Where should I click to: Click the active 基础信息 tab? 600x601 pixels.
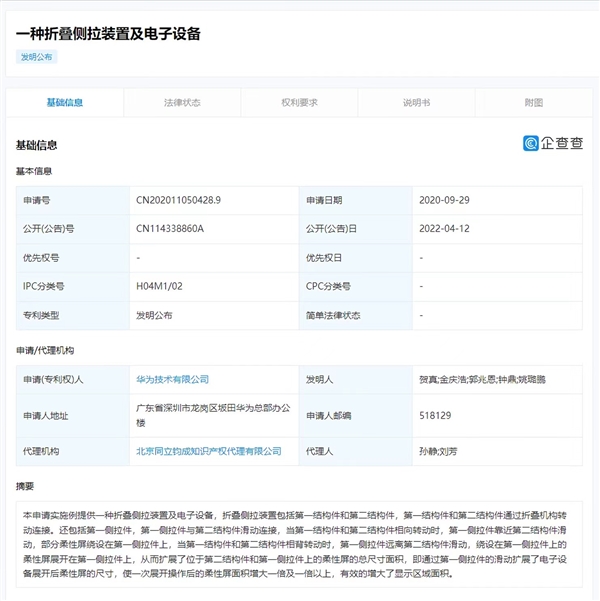65,102
